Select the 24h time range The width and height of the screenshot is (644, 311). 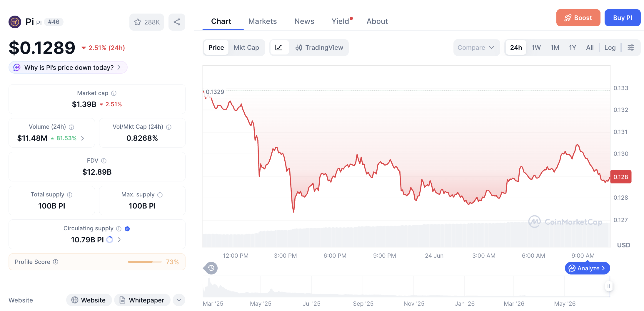pyautogui.click(x=516, y=47)
